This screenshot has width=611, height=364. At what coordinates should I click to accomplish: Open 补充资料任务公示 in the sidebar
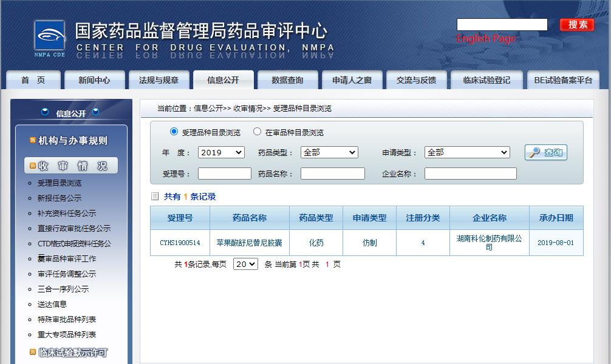67,214
